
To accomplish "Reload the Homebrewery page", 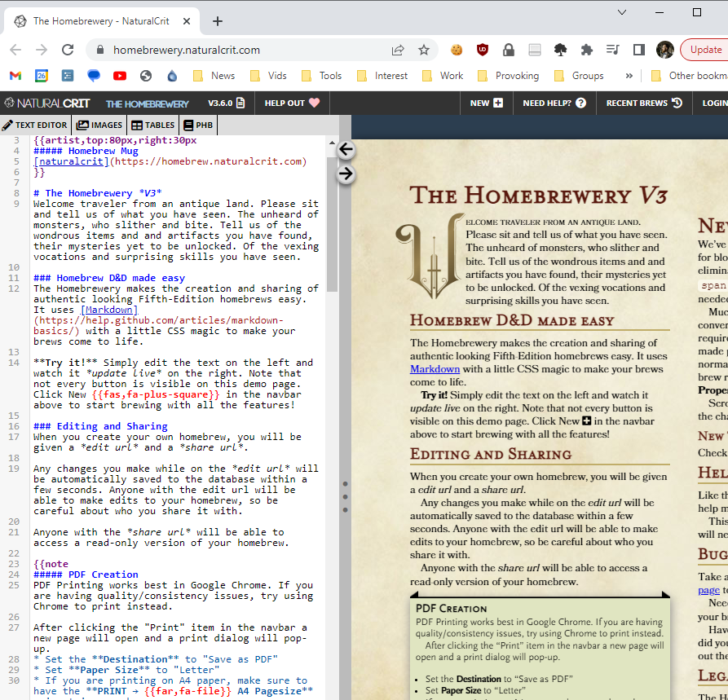I will (68, 50).
